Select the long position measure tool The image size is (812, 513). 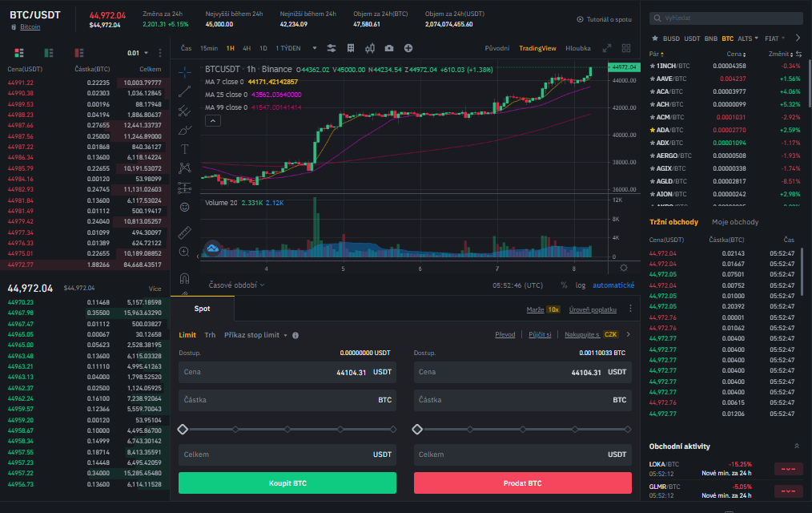[x=184, y=188]
